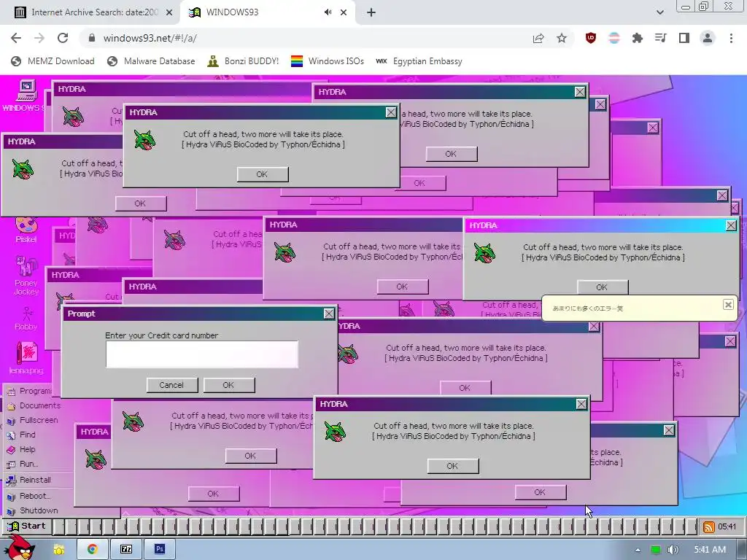Viewport: 747px width, 560px height.
Task: Click the RSS feed icon in Windows93 tray
Action: pos(709,526)
